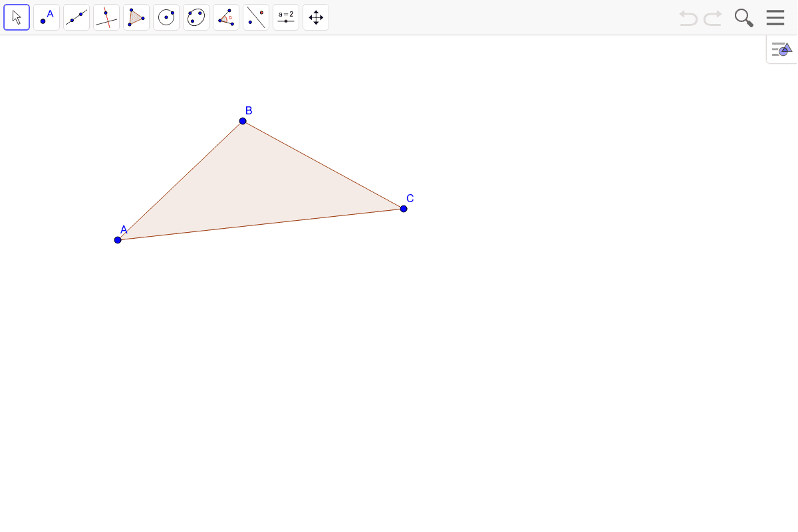Screen dimensions: 798x532
Task: Choose the Circle with Center tool
Action: coord(166,17)
